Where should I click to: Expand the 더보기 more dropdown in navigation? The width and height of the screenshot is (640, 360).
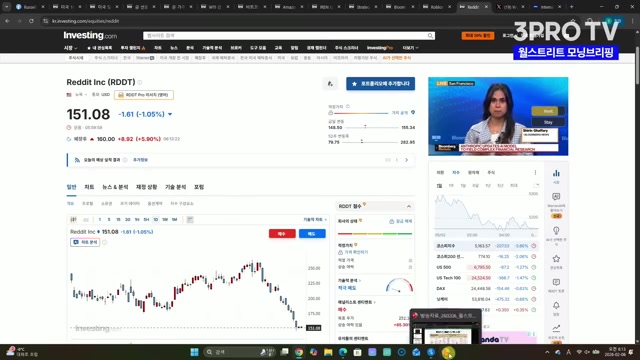[x=410, y=48]
